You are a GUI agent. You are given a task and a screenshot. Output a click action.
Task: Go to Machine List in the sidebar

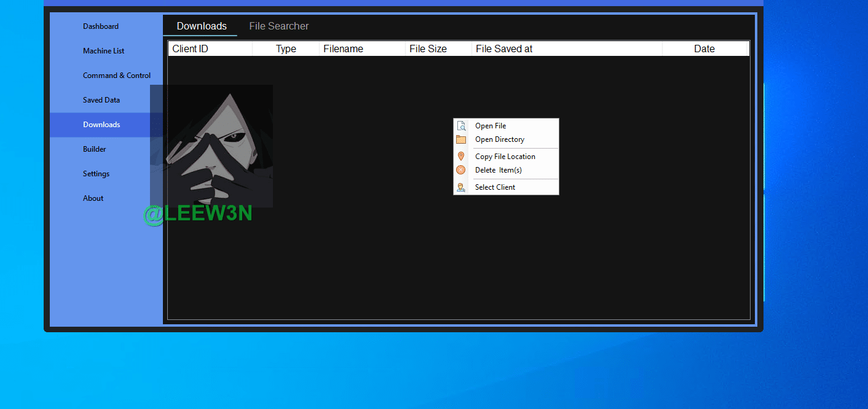tap(103, 51)
